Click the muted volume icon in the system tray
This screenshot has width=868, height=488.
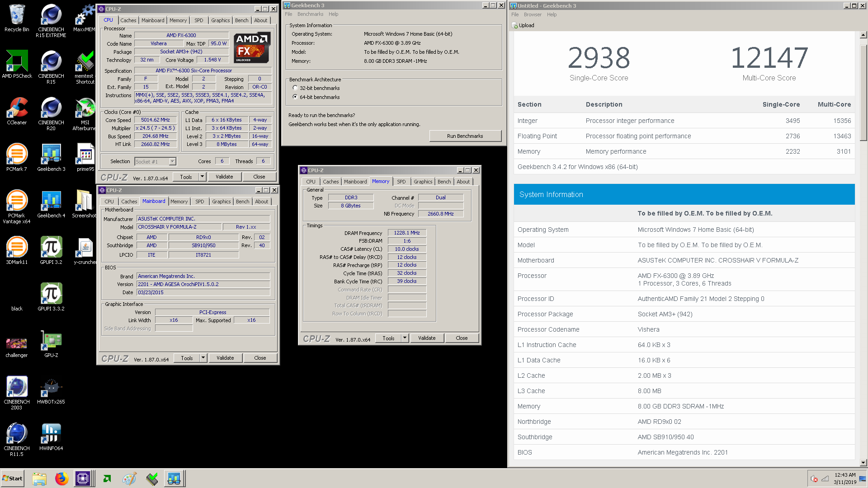click(814, 479)
